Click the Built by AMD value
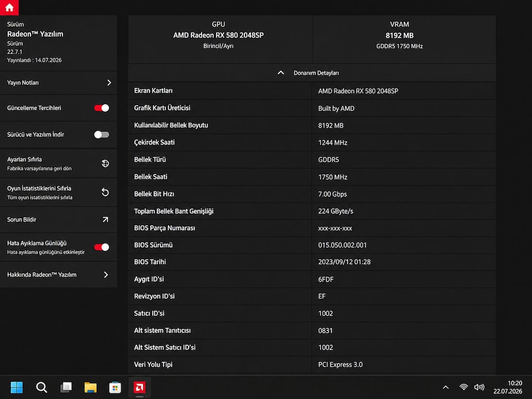This screenshot has width=532, height=399. pos(336,108)
